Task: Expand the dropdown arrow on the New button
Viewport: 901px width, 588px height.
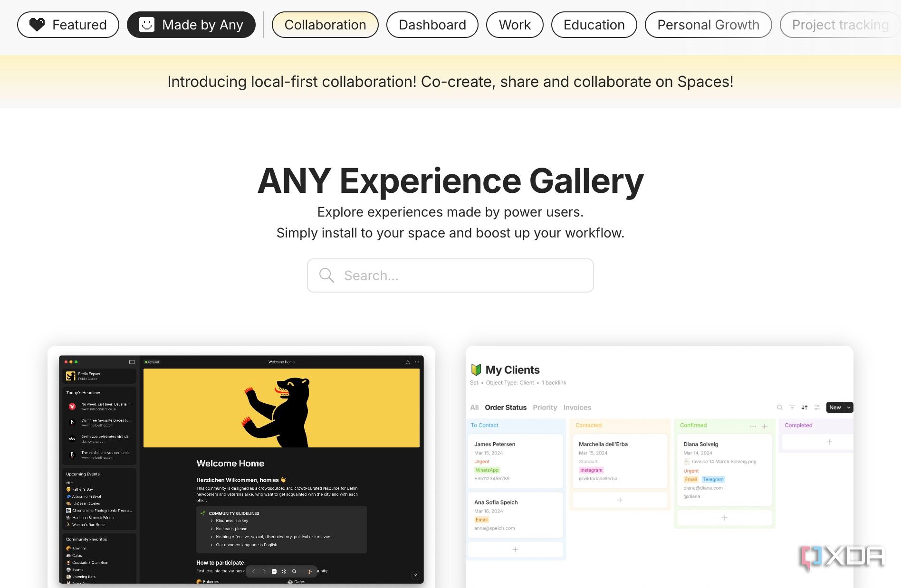Action: point(849,408)
